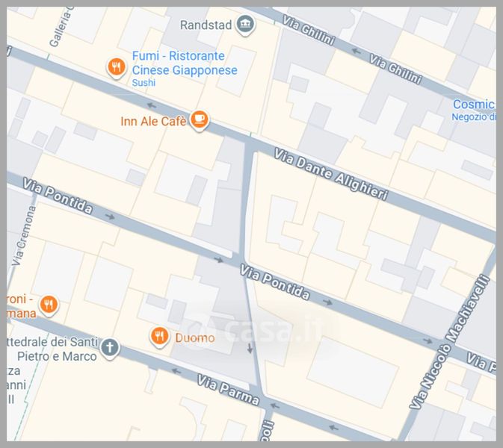Click the Via Niccolò Machiavelli street label
The height and width of the screenshot is (448, 503).
pos(449,342)
